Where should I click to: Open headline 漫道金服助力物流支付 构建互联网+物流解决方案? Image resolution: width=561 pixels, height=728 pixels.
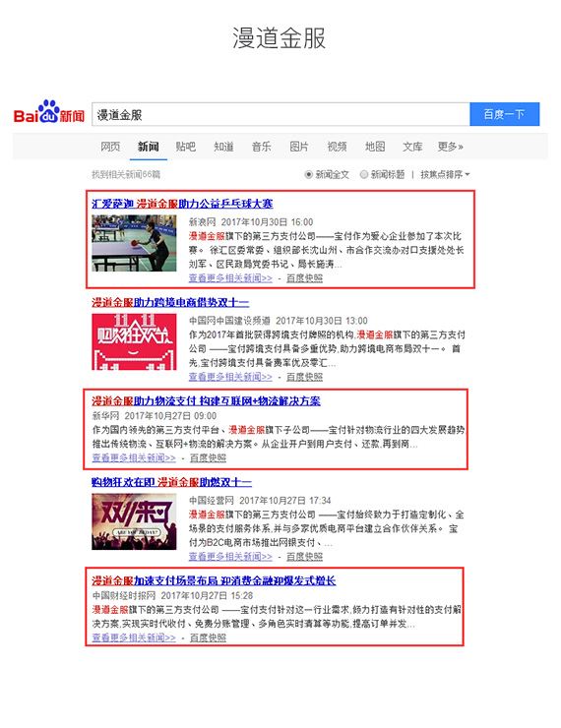(x=207, y=401)
